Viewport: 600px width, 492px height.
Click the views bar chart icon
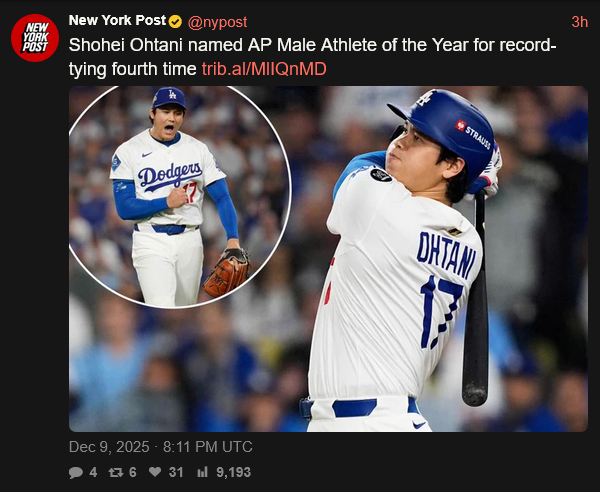[x=202, y=472]
